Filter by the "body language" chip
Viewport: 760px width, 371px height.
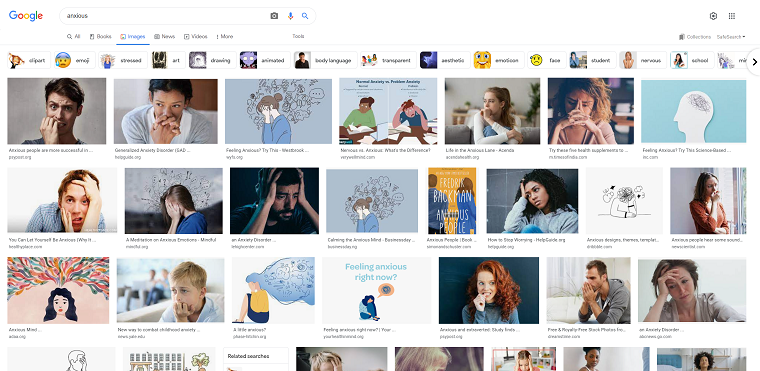(x=325, y=60)
